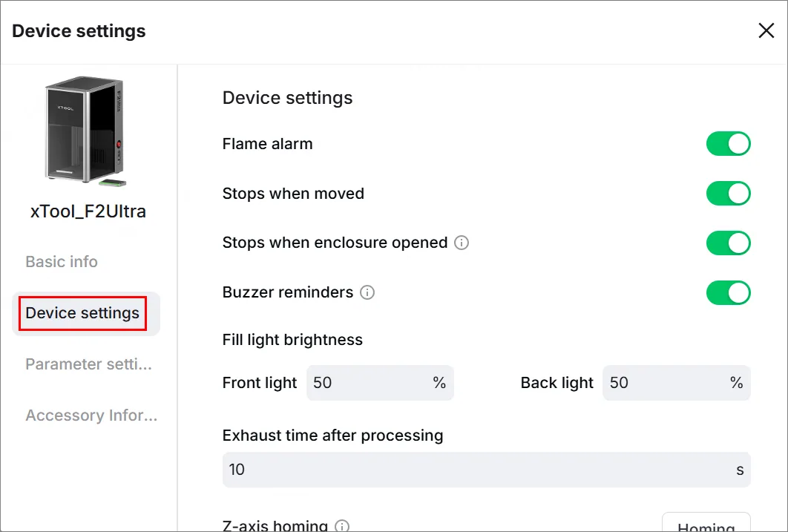This screenshot has height=532, width=788.
Task: Open Parameter settings section
Action: (88, 364)
